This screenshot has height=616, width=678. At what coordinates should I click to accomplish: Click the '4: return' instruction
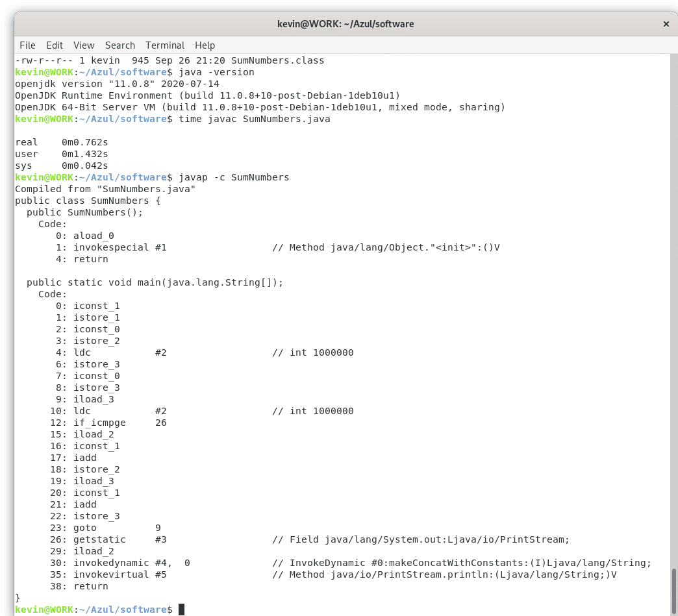(82, 259)
